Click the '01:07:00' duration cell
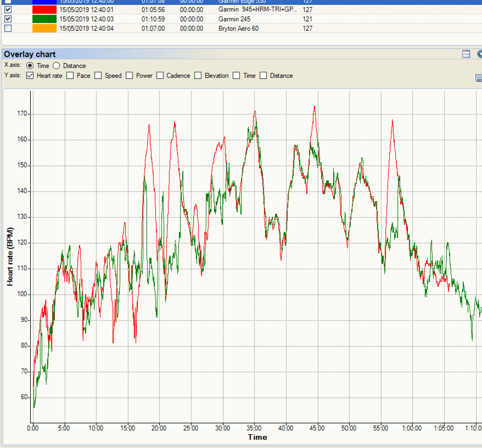482x448 pixels. tap(153, 28)
